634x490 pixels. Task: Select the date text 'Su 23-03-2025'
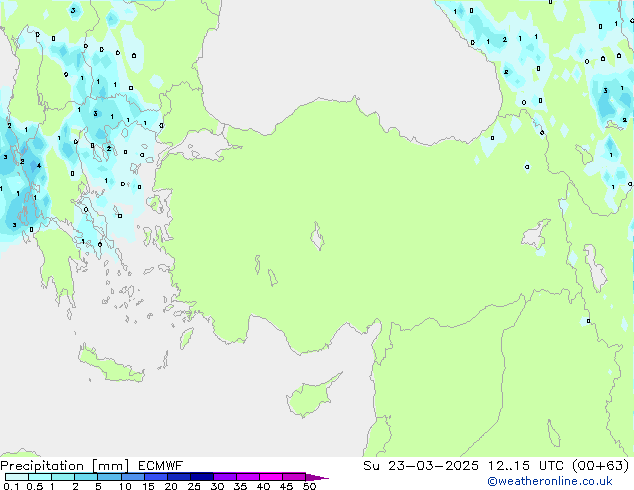pos(421,466)
